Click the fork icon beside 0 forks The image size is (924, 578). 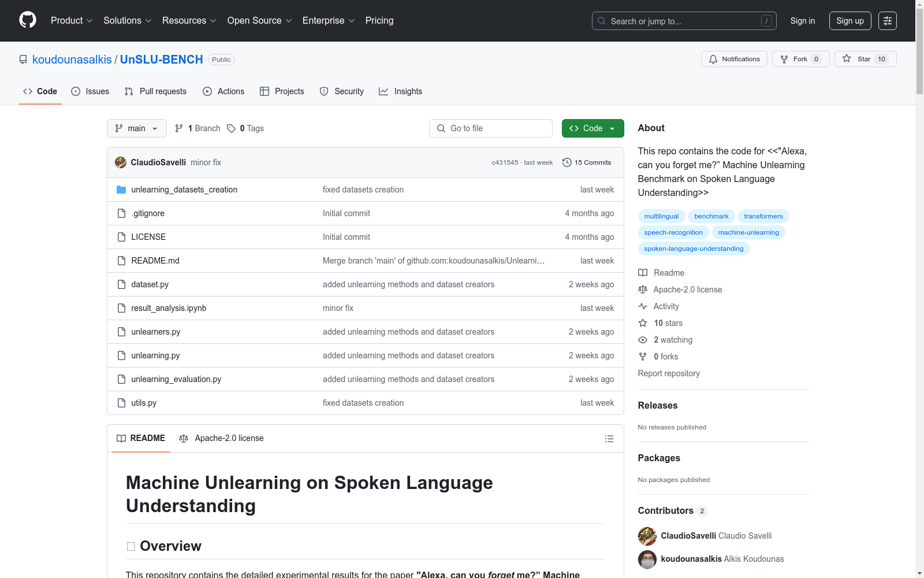pyautogui.click(x=643, y=357)
